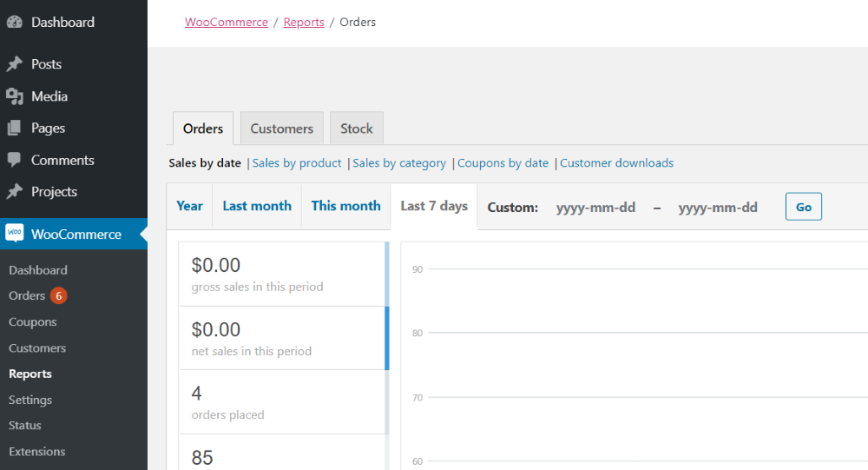Open the Sales by category report

[399, 163]
